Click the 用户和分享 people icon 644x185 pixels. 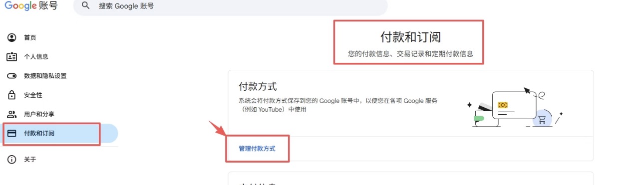(11, 114)
